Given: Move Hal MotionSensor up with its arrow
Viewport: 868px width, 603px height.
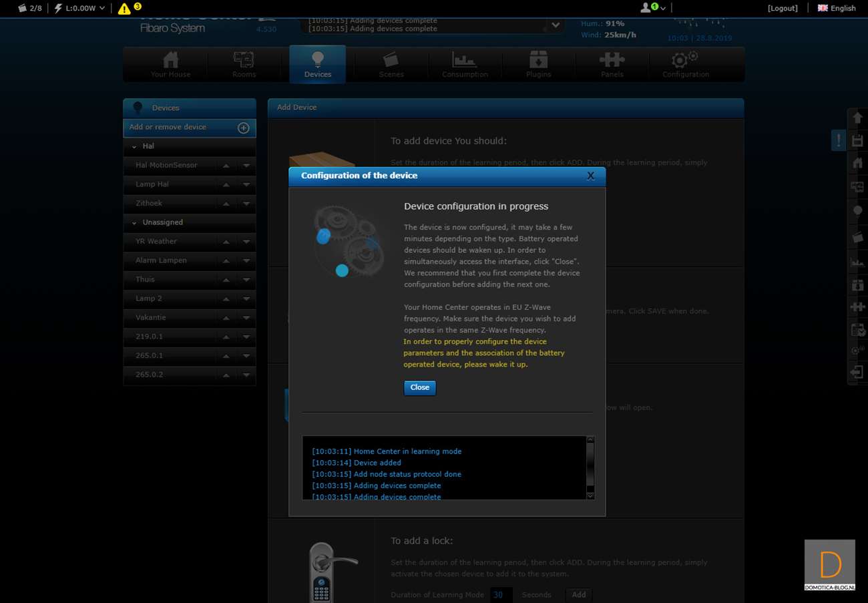Looking at the screenshot, I should click(226, 166).
